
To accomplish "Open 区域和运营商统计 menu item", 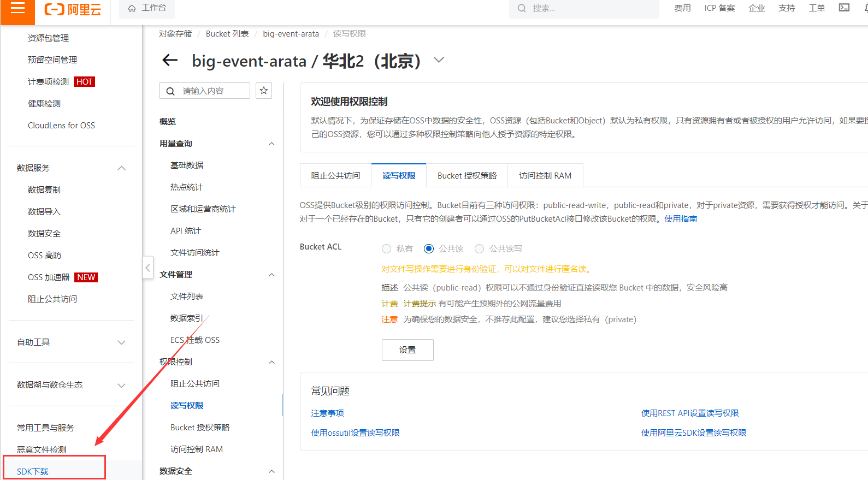I will point(203,209).
